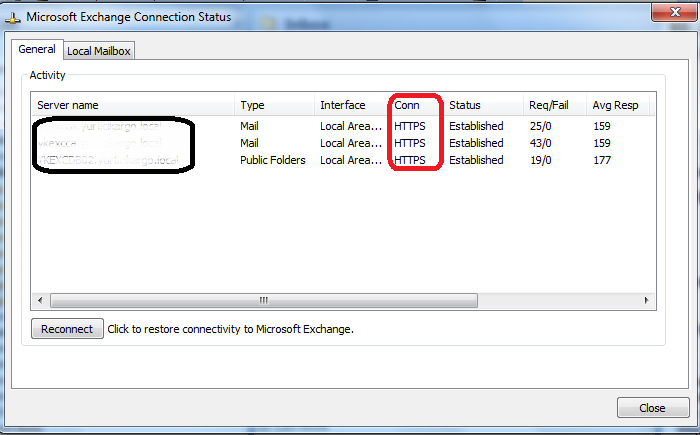The width and height of the screenshot is (700, 435).
Task: Sort by the Server name column header
Action: pos(134,105)
